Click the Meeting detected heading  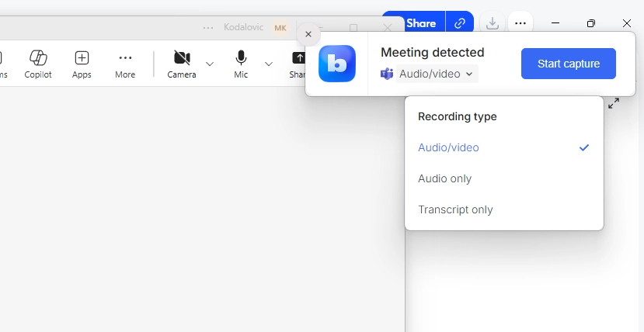pos(433,53)
